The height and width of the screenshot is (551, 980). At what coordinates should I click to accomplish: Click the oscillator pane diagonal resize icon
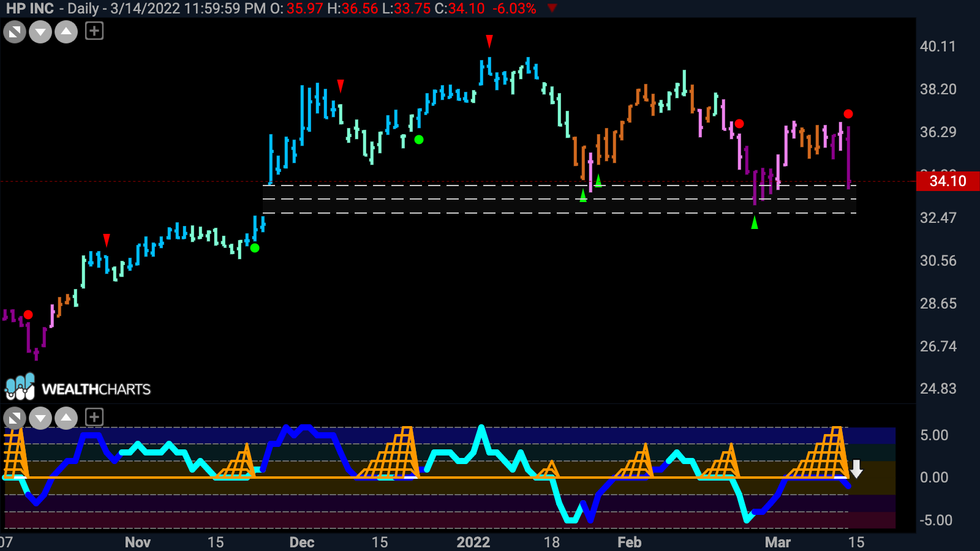pyautogui.click(x=15, y=418)
